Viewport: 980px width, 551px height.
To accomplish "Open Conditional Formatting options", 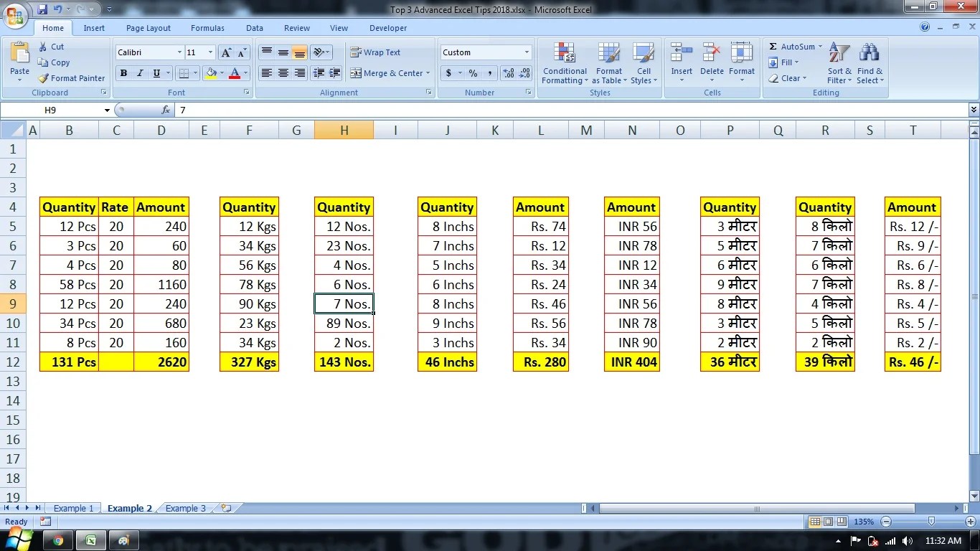I will tap(564, 63).
